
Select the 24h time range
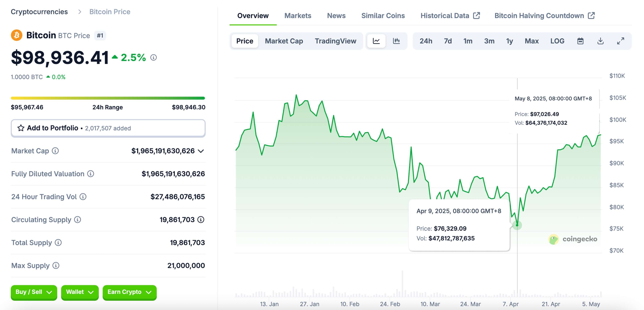click(426, 41)
